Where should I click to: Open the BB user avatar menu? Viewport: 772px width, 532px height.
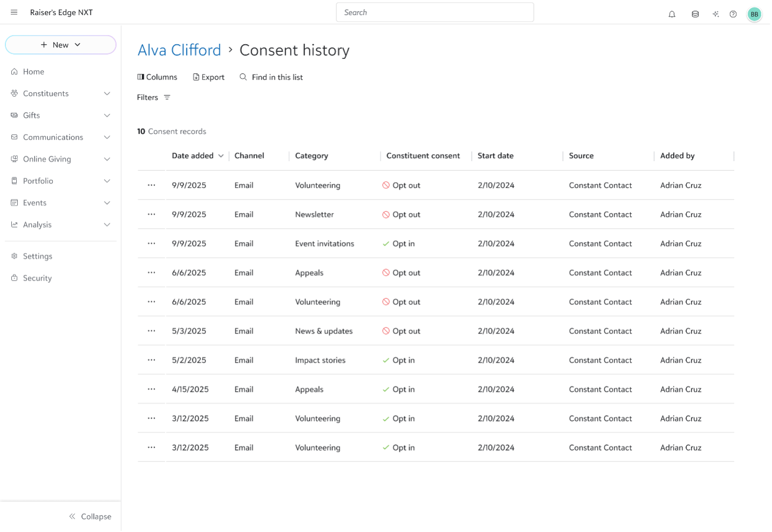point(754,15)
